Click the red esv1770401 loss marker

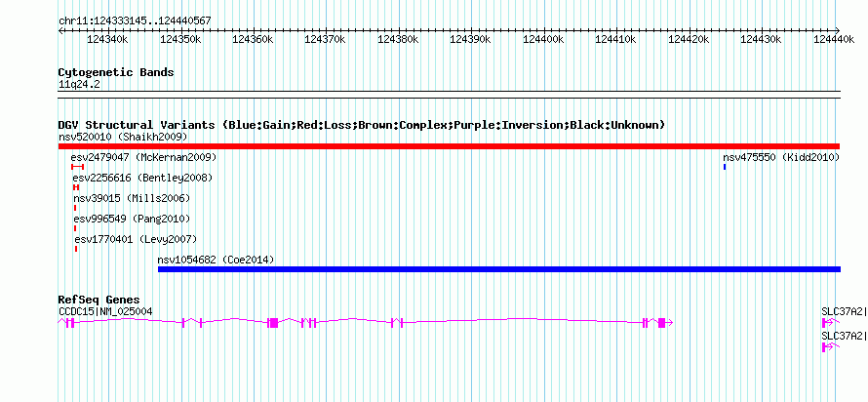pyautogui.click(x=76, y=249)
